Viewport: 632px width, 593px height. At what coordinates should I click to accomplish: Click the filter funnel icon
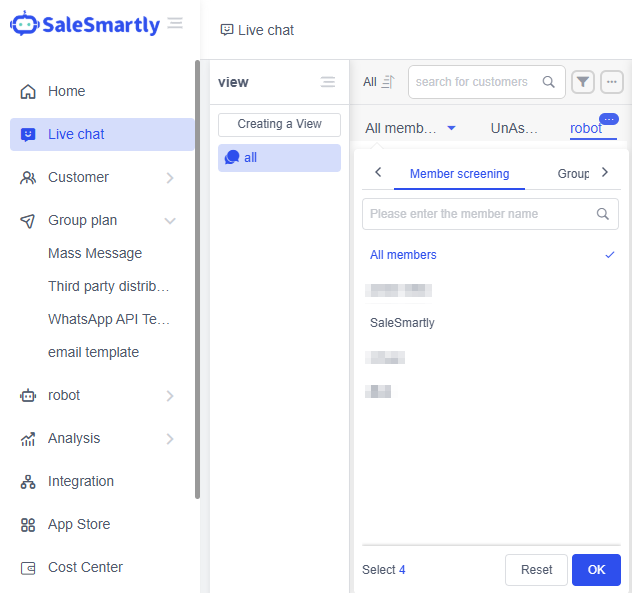583,82
